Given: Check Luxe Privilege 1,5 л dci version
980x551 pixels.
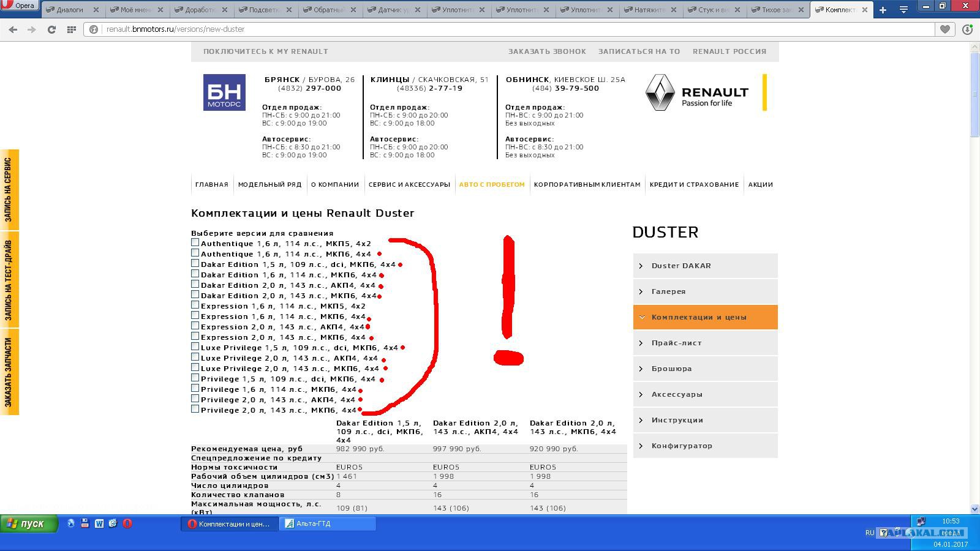Looking at the screenshot, I should pos(195,347).
